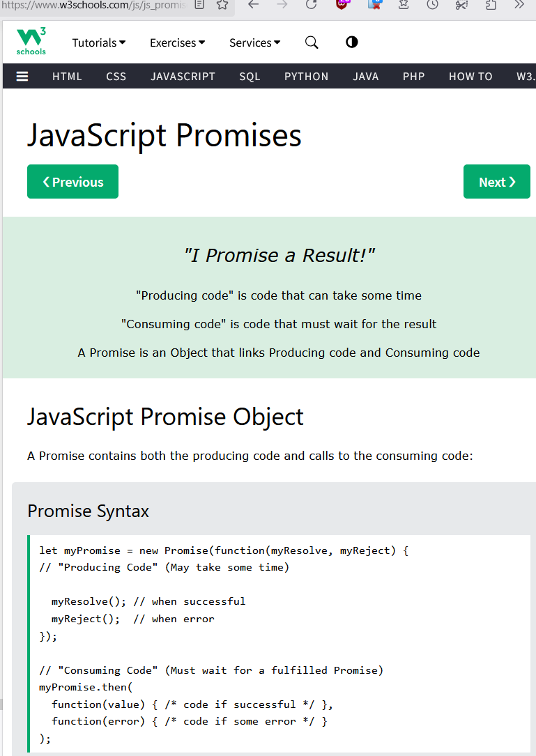The width and height of the screenshot is (536, 756).
Task: Open the favorites star-list toolbar icon
Action: [404, 5]
